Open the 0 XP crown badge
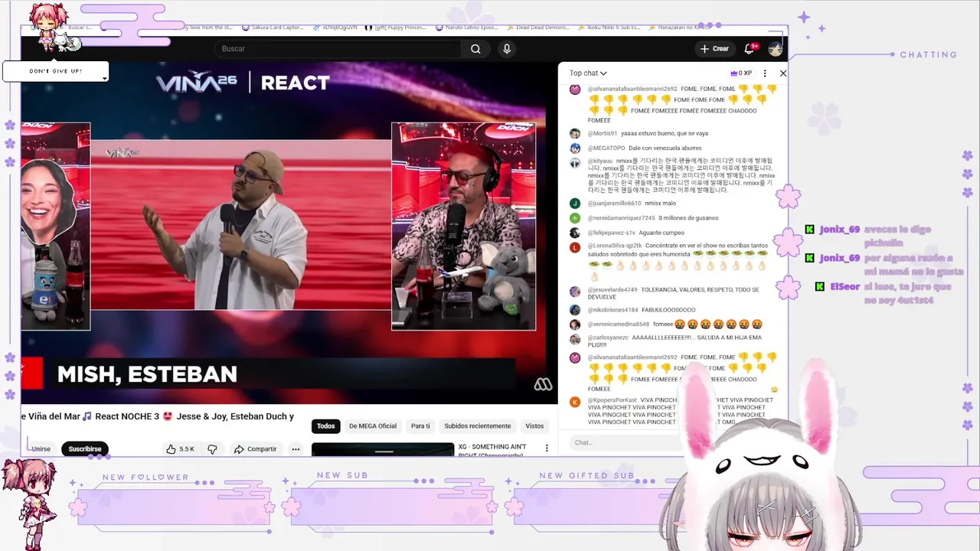980x551 pixels. 741,73
